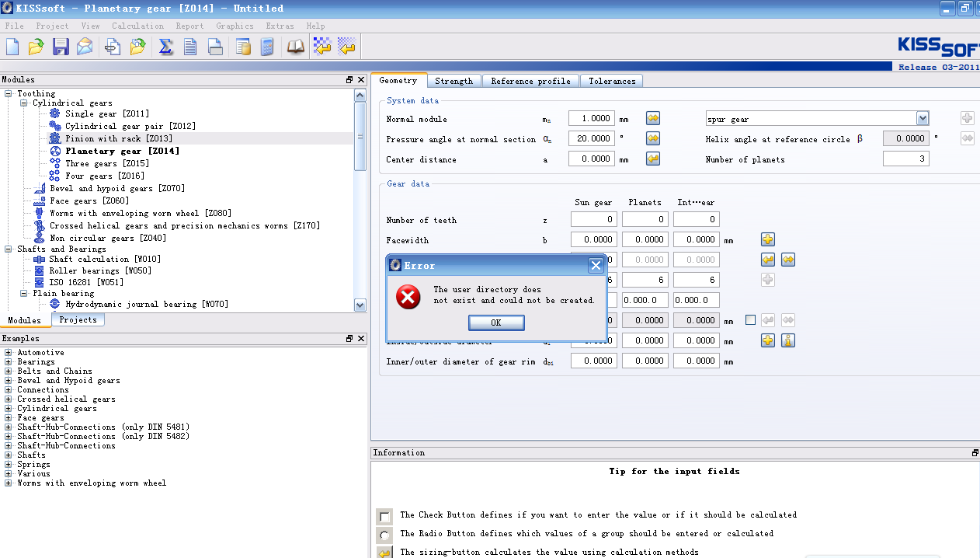Click the sizing button for Normal module
The width and height of the screenshot is (980, 558).
(653, 118)
